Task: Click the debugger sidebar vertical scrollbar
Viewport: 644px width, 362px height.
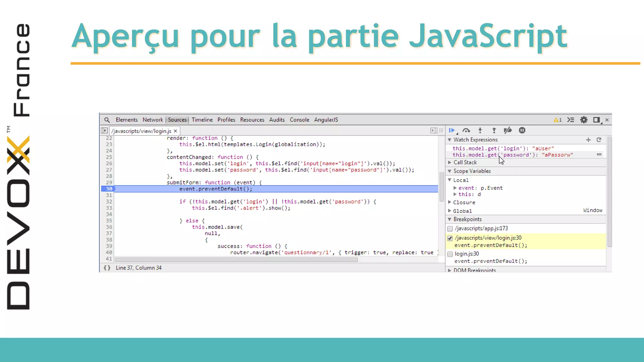Action: (609, 192)
